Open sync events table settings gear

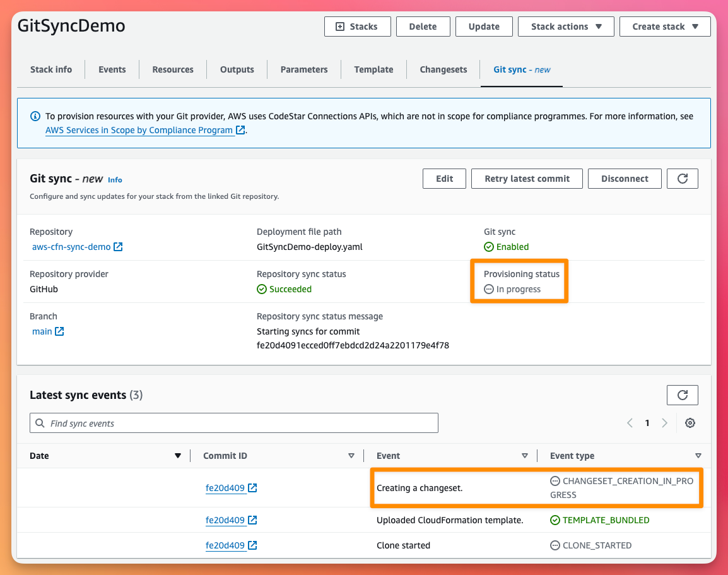(690, 423)
